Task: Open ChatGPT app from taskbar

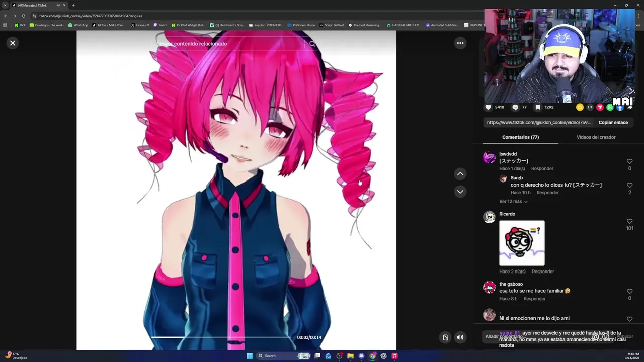Action: 383,356
